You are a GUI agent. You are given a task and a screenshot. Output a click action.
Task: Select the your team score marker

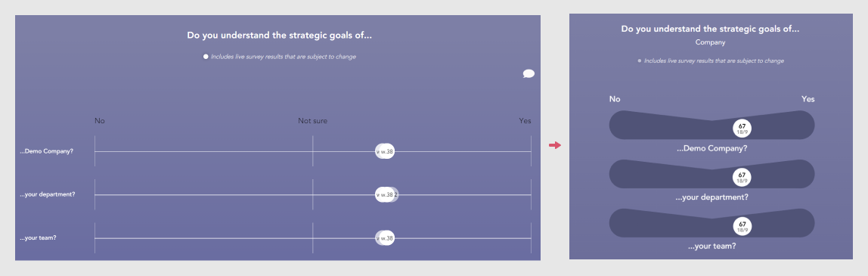click(x=385, y=238)
